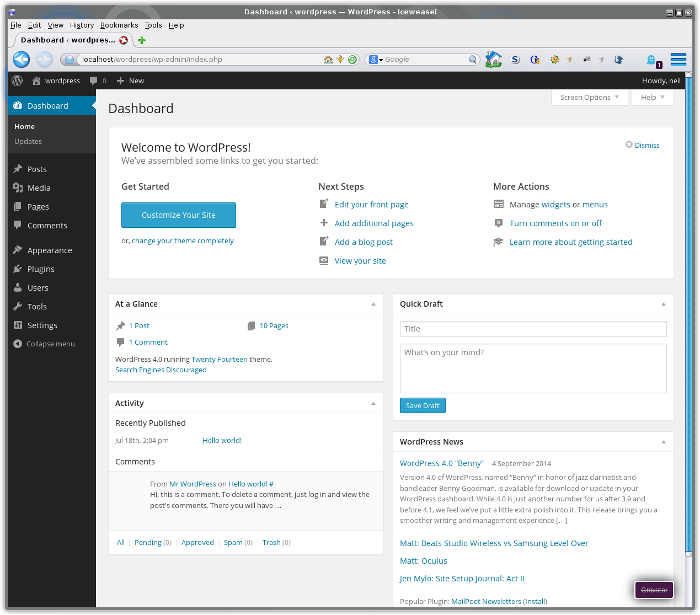Click Search Engines Discouraged link
This screenshot has width=700, height=615.
(x=161, y=370)
